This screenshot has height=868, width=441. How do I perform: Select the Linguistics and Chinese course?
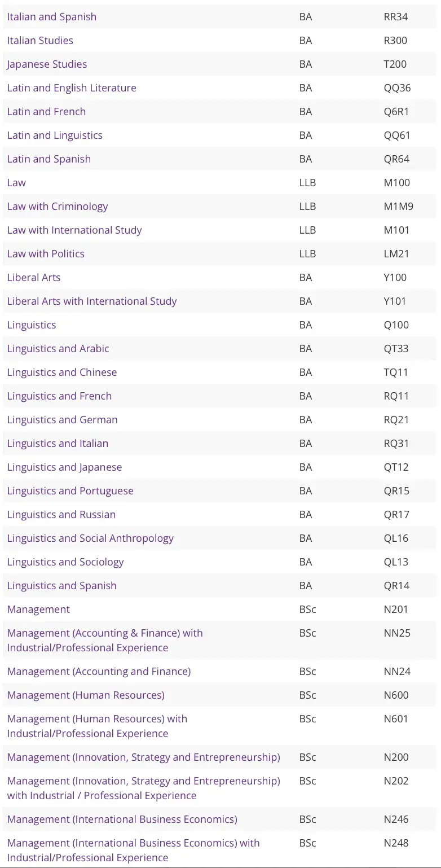62,372
